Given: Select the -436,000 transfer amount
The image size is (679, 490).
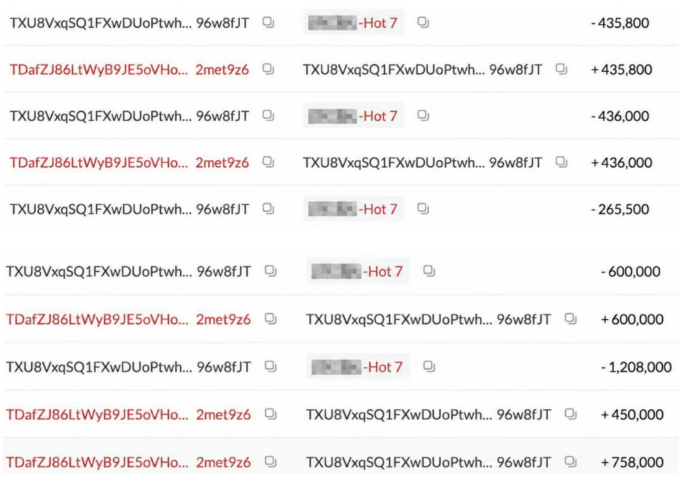Looking at the screenshot, I should point(620,116).
